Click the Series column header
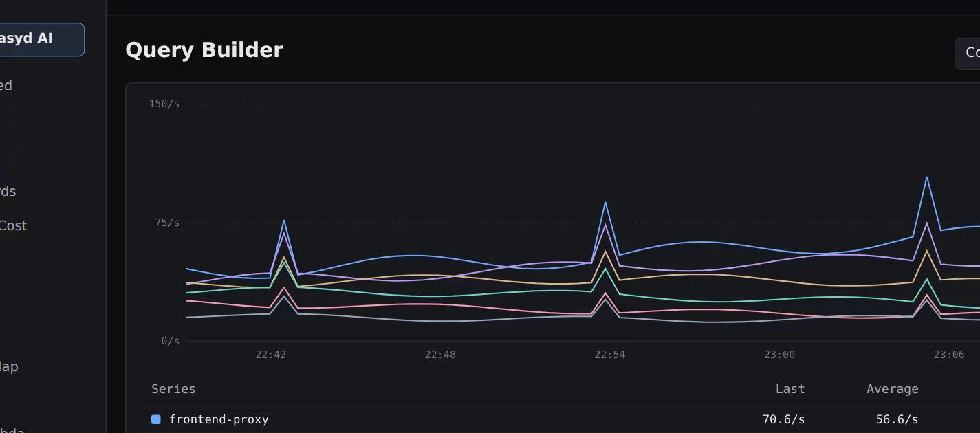This screenshot has height=433, width=980. point(173,389)
